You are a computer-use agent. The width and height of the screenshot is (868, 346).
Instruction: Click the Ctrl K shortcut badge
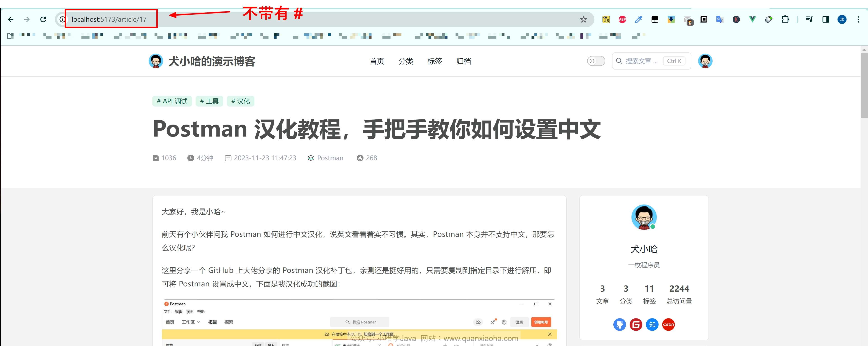[674, 61]
